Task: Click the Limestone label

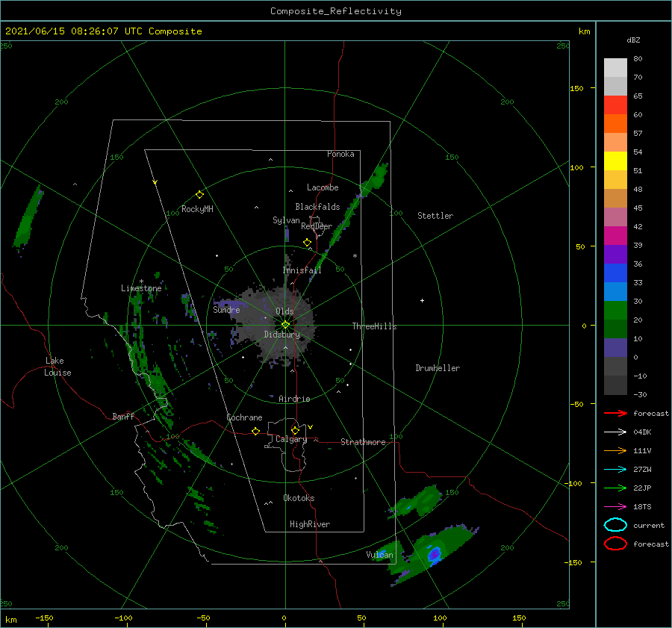Action: 141,288
